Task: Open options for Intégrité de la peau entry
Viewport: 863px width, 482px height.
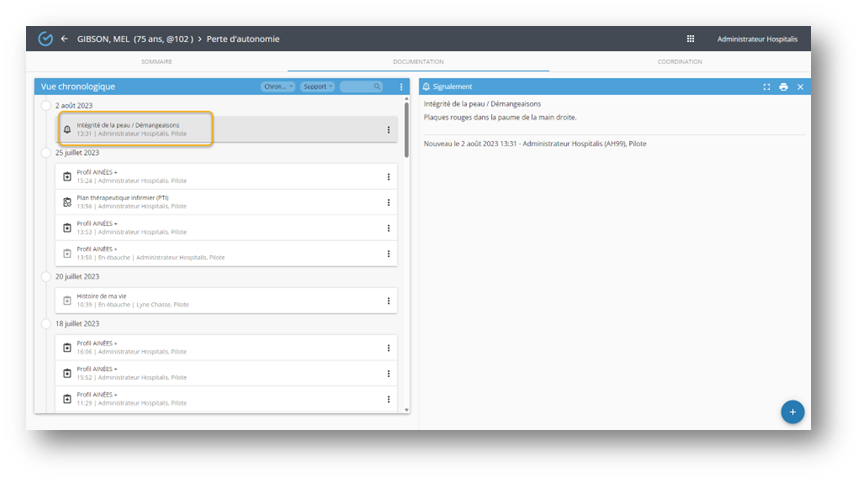Action: pyautogui.click(x=388, y=129)
